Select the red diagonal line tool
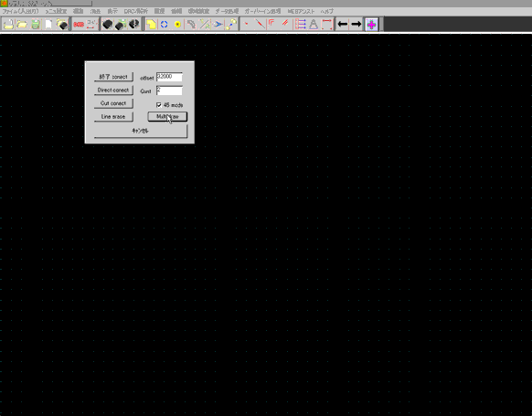 tap(260, 25)
